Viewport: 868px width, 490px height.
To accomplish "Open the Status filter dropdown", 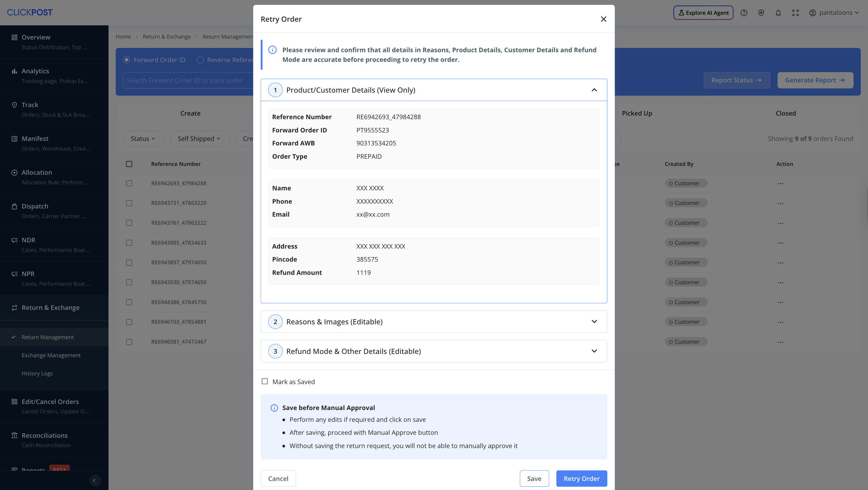I will click(x=143, y=138).
